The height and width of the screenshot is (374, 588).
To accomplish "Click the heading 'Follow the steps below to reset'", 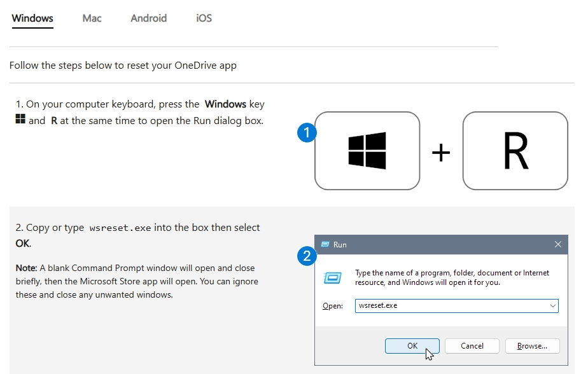I will pyautogui.click(x=123, y=66).
